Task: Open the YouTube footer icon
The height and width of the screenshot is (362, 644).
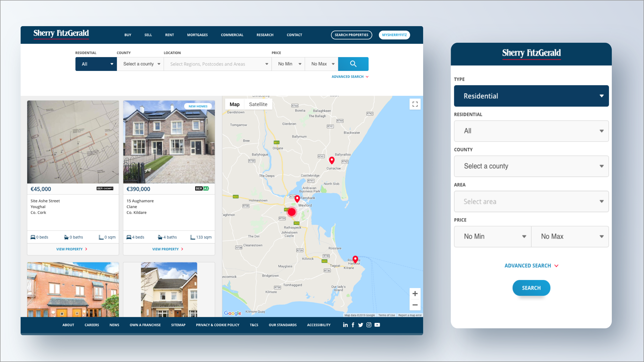Action: tap(377, 325)
